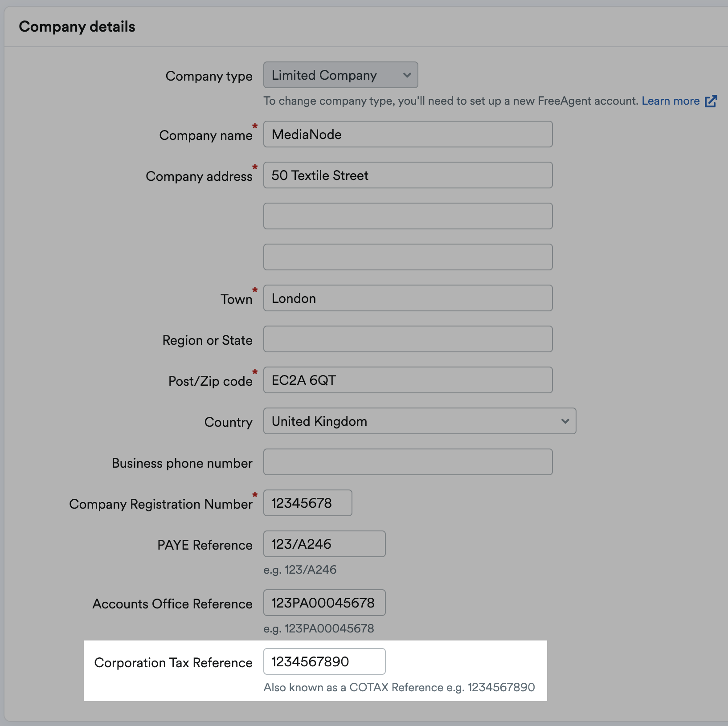728x726 pixels.
Task: Click the second company address line field
Action: pyautogui.click(x=408, y=216)
